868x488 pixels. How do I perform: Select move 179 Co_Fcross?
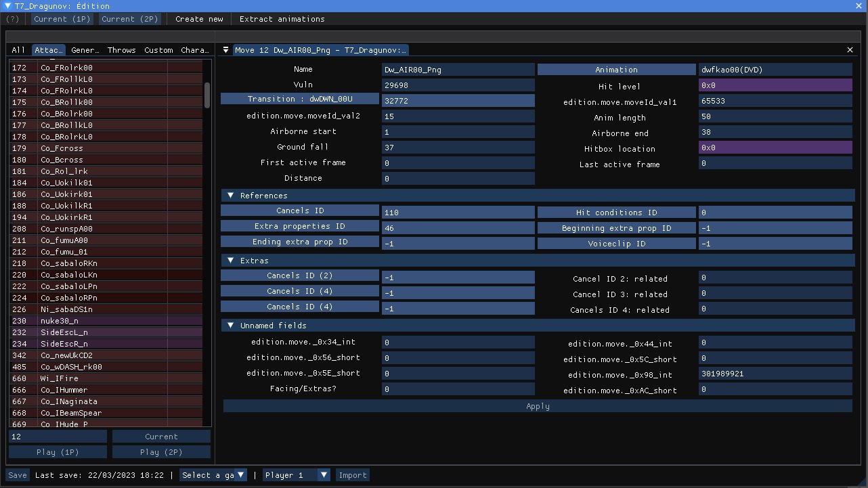tap(106, 148)
